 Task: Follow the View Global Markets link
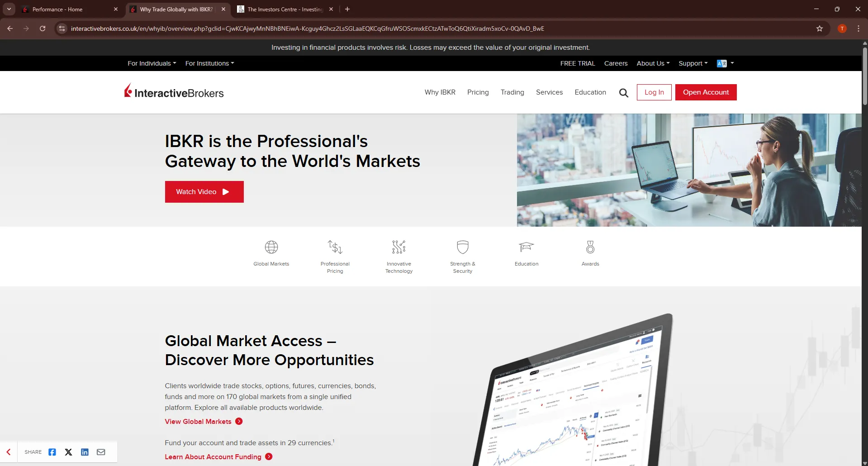point(198,422)
